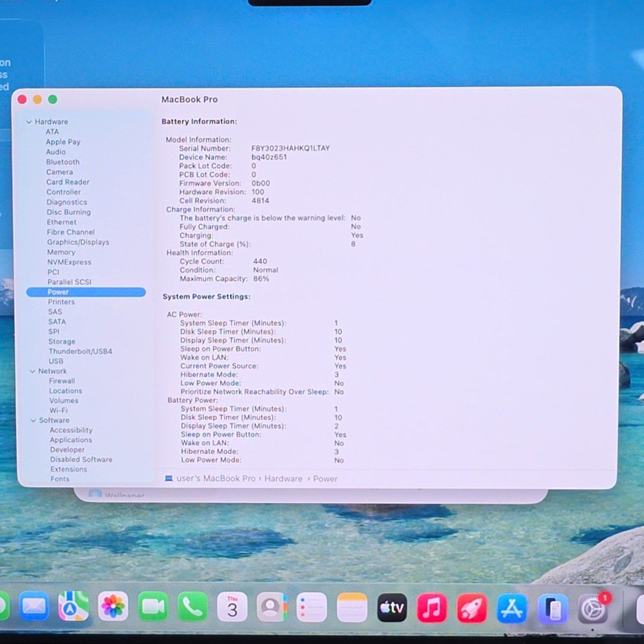
Task: Click the Maximum Capacity value 86%
Action: pos(261,279)
